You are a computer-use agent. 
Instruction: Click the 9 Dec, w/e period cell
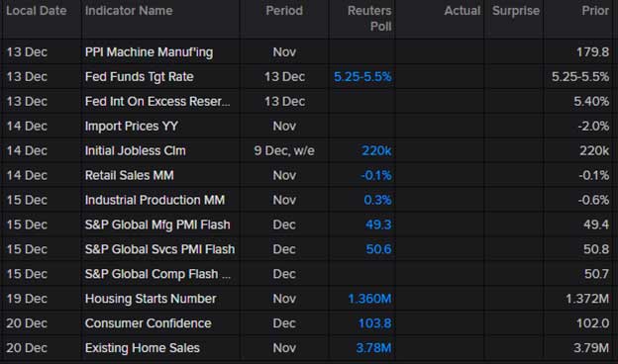pyautogui.click(x=284, y=150)
